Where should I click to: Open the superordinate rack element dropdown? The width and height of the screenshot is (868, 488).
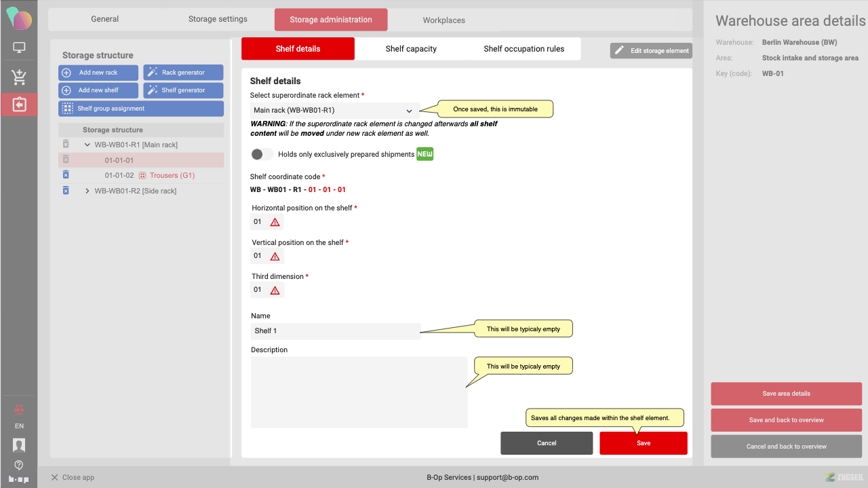coord(334,110)
